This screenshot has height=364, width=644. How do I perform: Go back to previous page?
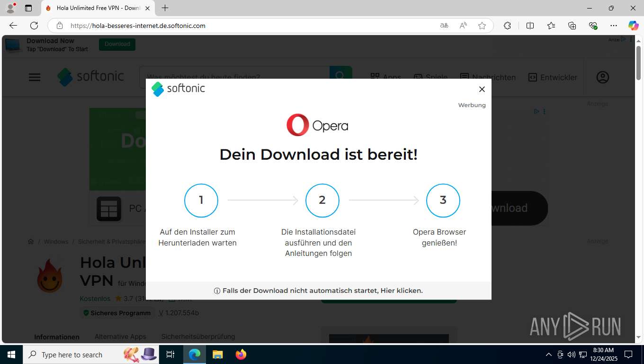[x=13, y=26]
